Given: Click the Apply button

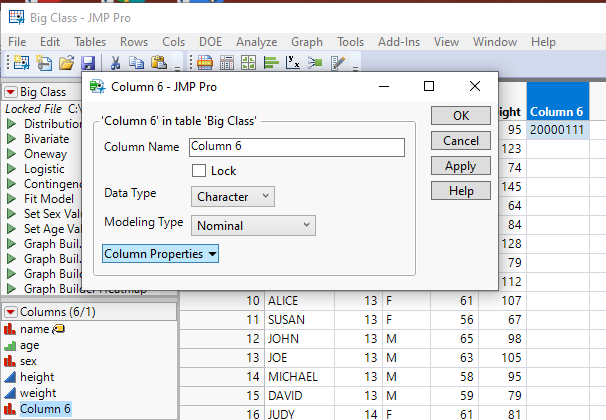Looking at the screenshot, I should (461, 166).
